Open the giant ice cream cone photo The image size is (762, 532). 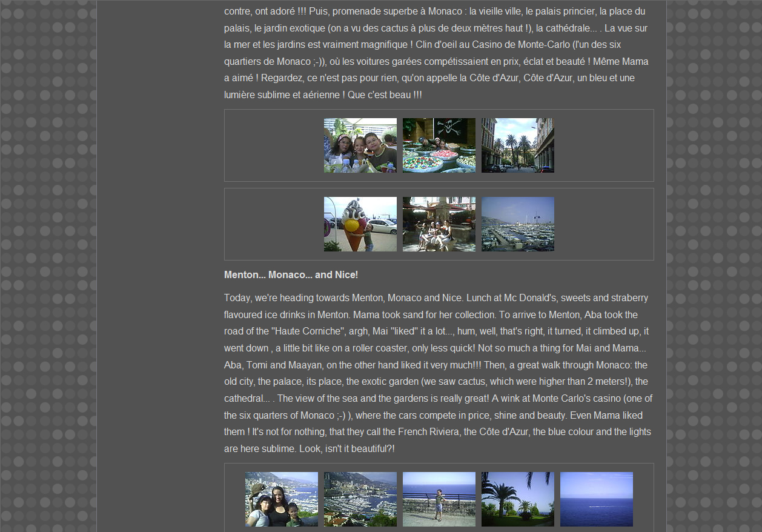coord(360,224)
